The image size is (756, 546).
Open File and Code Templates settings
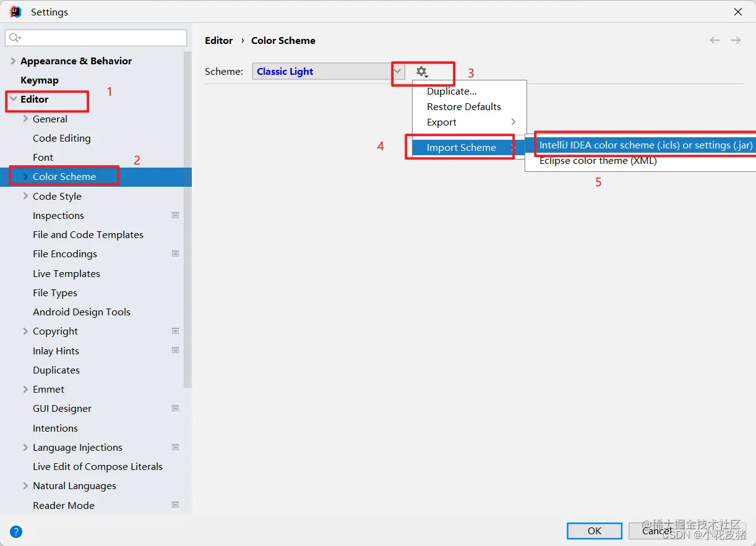tap(88, 234)
